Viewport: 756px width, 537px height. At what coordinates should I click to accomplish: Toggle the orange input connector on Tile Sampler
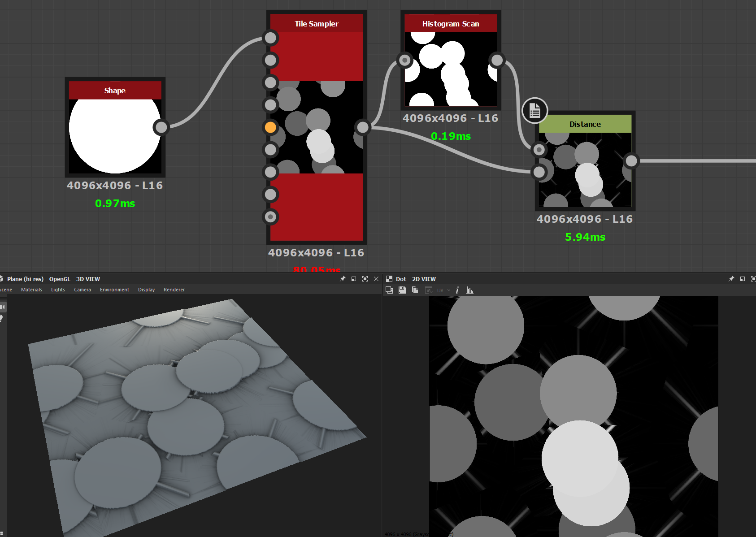coord(270,127)
